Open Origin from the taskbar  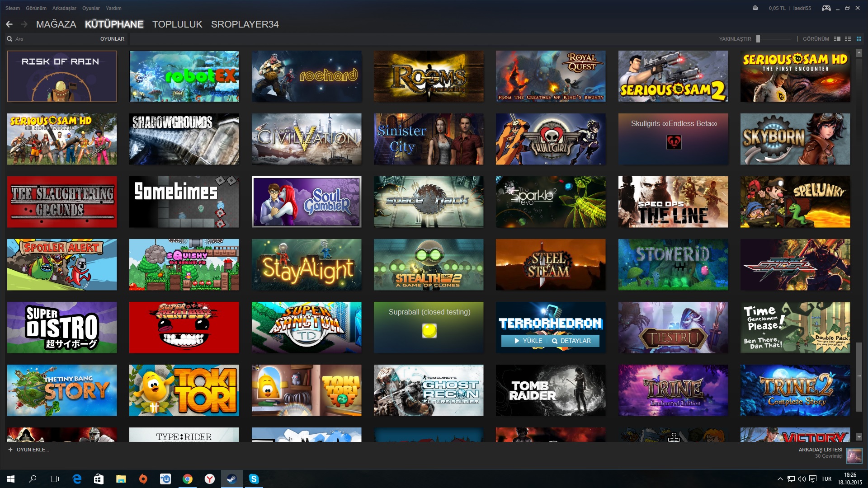(x=143, y=479)
